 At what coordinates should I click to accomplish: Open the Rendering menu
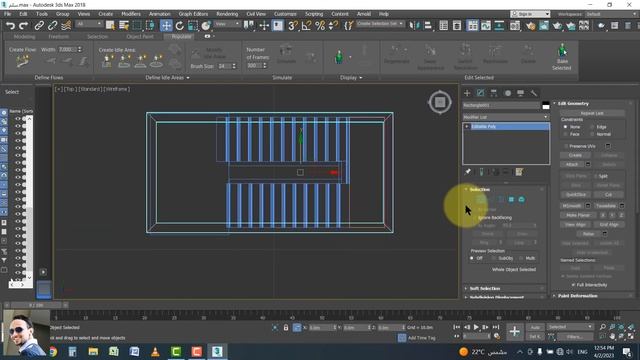pyautogui.click(x=227, y=14)
